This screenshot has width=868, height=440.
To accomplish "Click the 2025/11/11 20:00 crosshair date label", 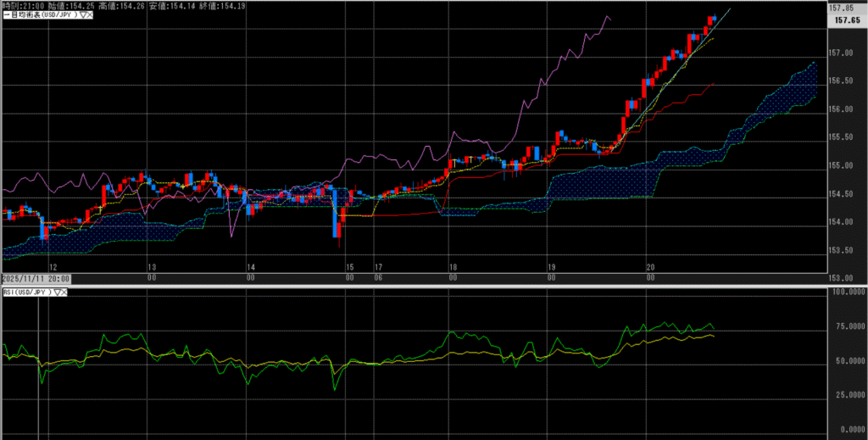I will [x=36, y=278].
